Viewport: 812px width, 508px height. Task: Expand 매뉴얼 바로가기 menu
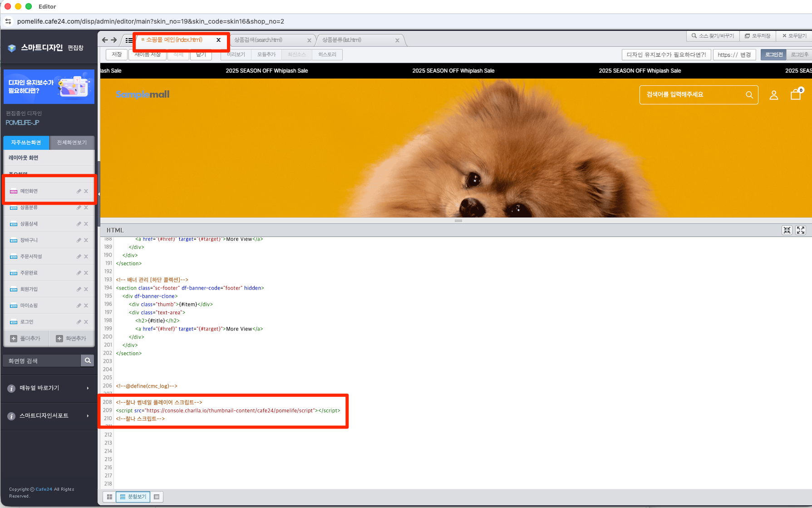pos(49,388)
